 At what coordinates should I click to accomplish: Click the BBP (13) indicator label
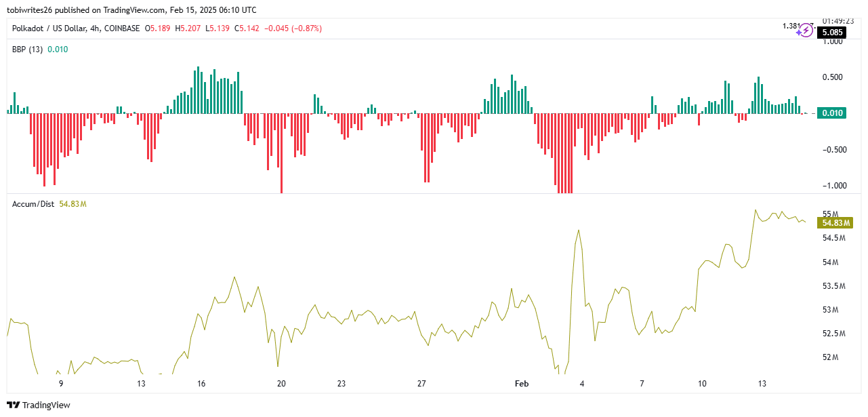(28, 49)
